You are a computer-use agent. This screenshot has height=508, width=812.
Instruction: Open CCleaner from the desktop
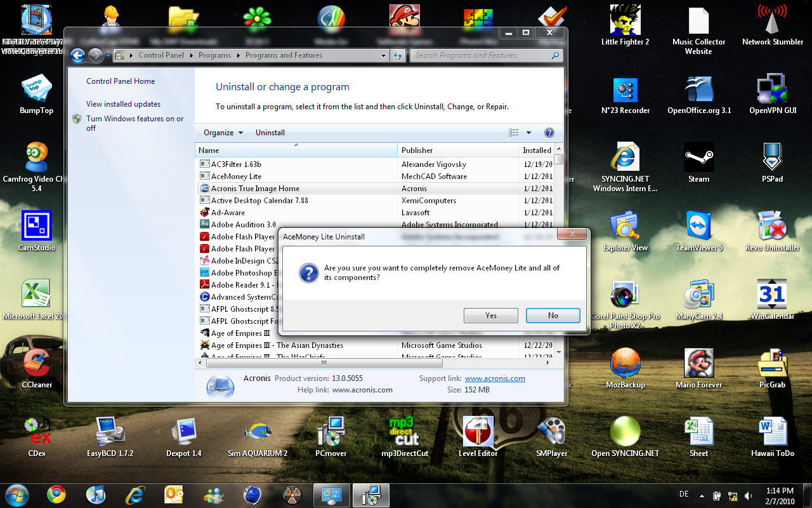tap(37, 364)
